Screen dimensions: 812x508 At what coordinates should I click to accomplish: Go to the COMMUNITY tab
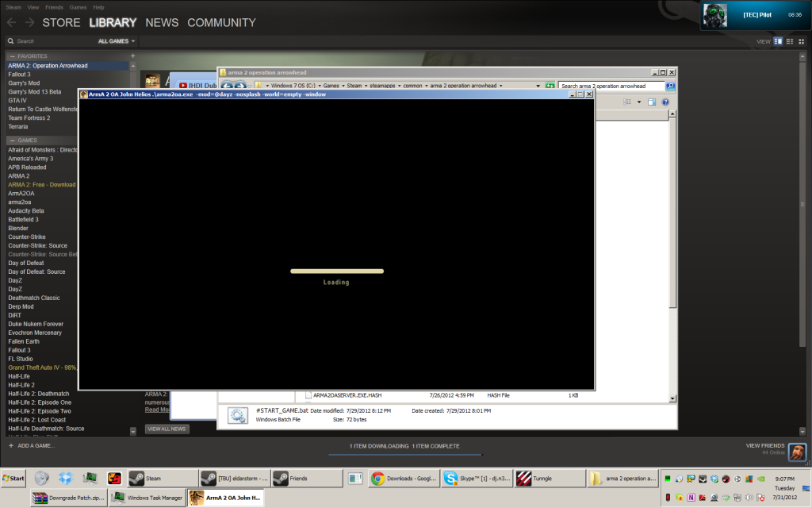220,22
